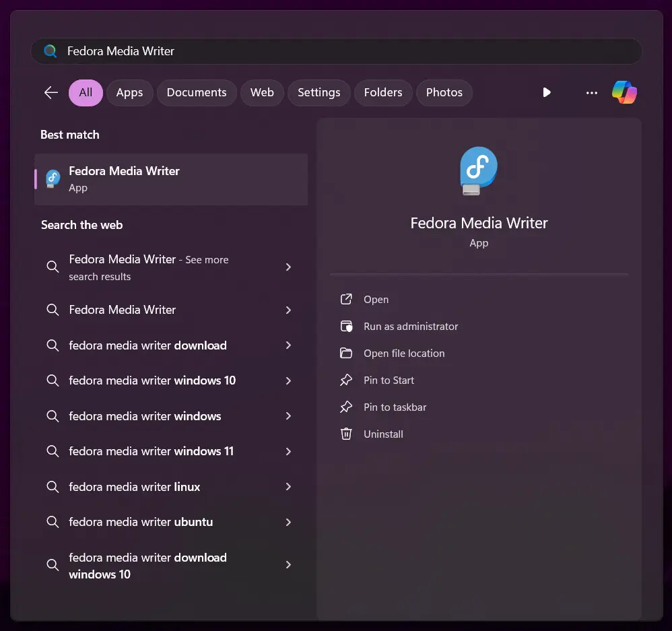This screenshot has width=672, height=631.
Task: Click the 'Fedora Media Writer' title in details pane
Action: point(479,223)
